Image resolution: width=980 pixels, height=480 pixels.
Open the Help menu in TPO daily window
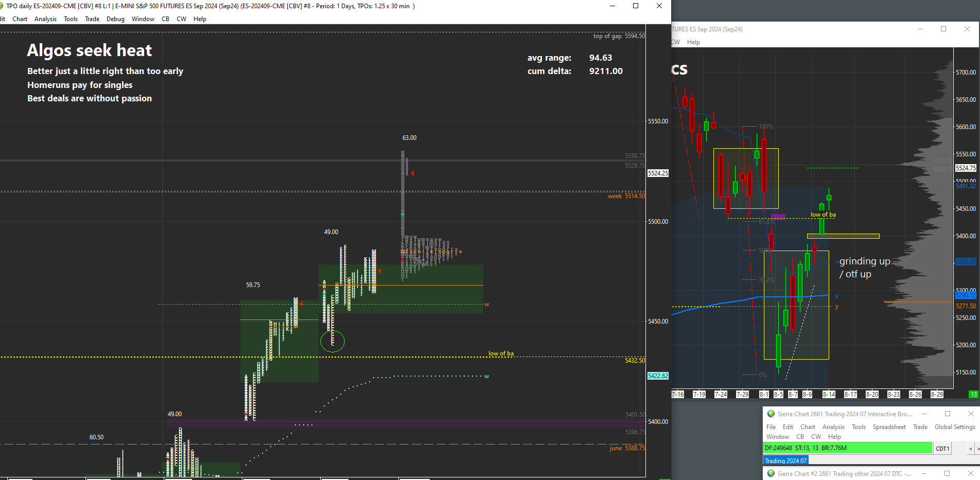coord(200,19)
